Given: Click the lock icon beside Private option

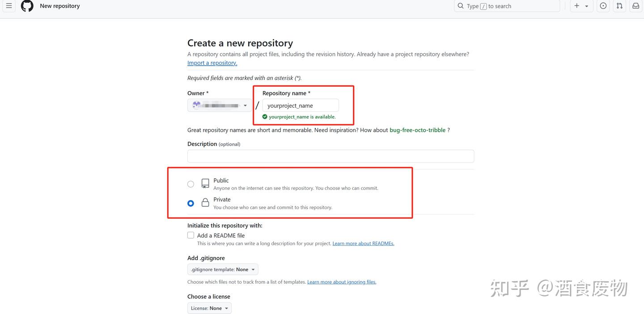Looking at the screenshot, I should (x=205, y=202).
